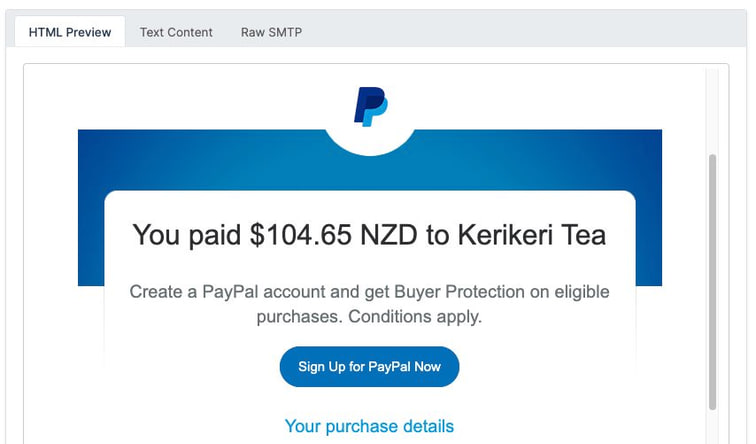Screen dimensions: 756x444
Task: Click the "You paid" heading text
Action: point(187,235)
